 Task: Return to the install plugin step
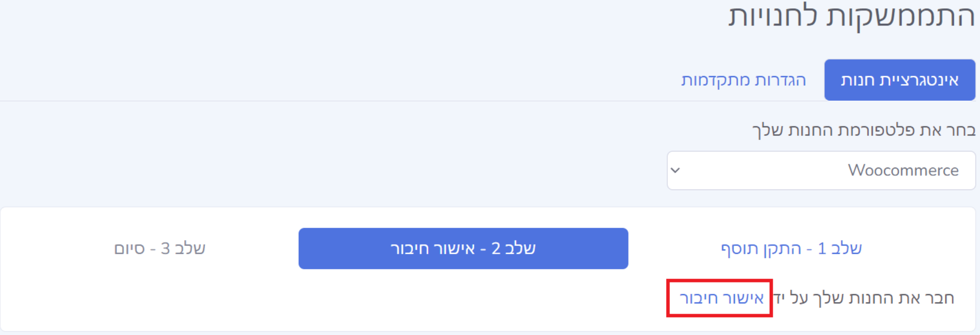[791, 248]
